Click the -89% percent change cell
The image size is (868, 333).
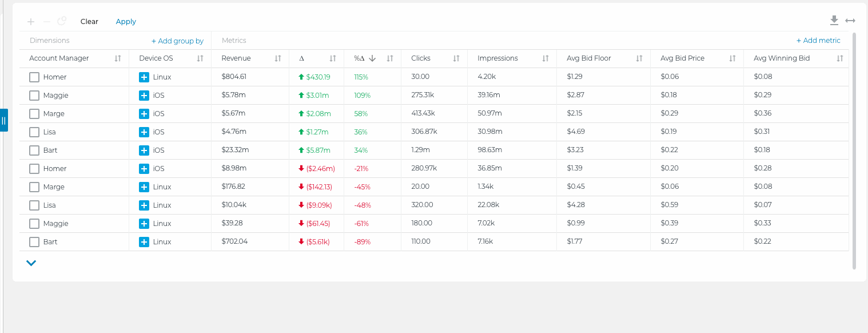[362, 241]
